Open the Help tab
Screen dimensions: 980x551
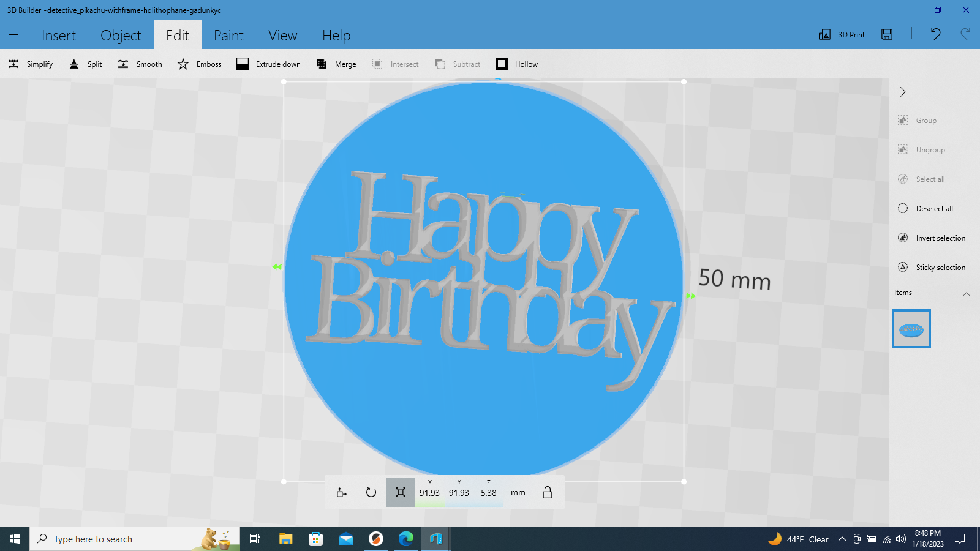(x=336, y=36)
